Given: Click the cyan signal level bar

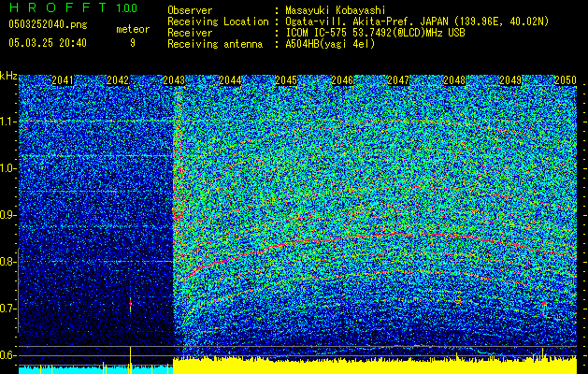Looking at the screenshot, I should [95, 370].
